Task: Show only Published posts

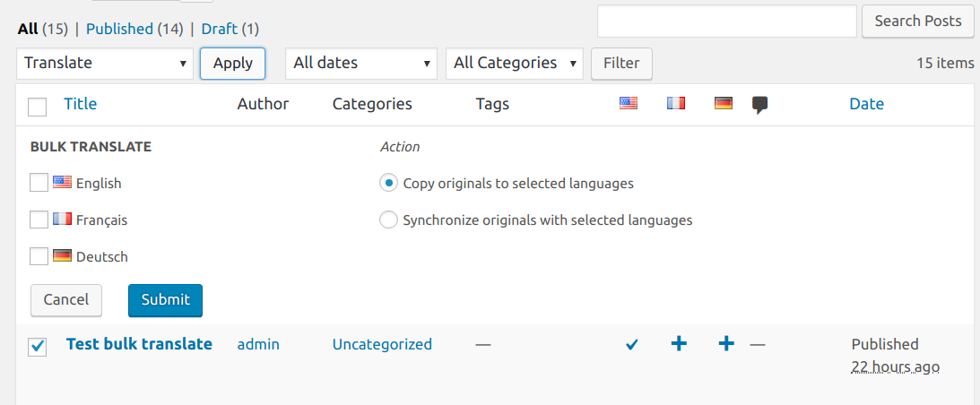Action: click(119, 29)
